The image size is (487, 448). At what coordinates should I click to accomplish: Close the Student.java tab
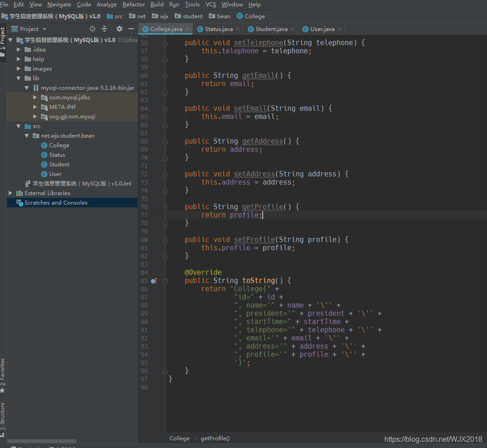pos(292,29)
